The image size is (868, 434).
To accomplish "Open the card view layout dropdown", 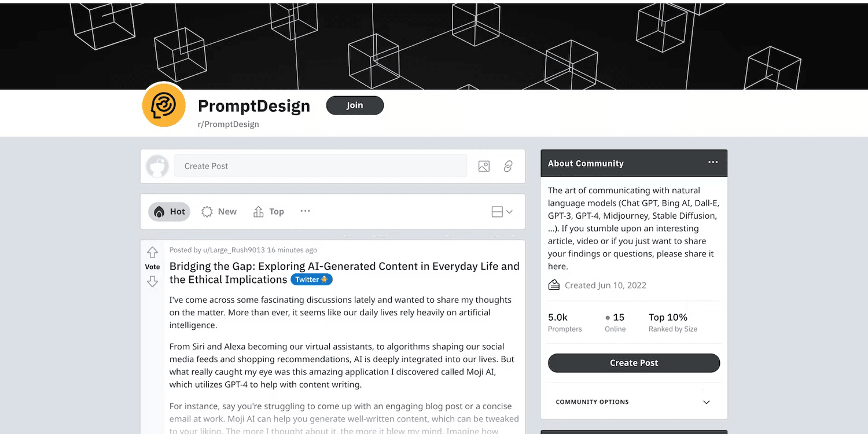I will click(502, 212).
